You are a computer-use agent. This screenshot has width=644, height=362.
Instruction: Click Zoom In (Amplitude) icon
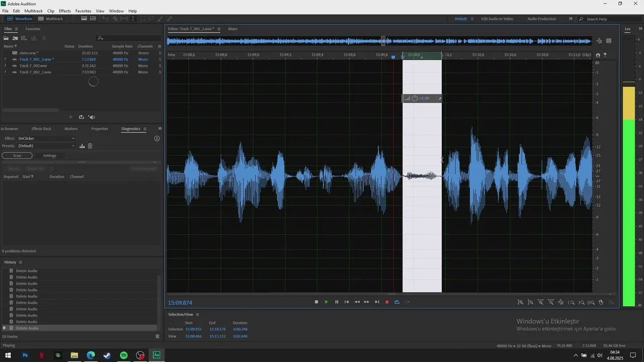coord(520,302)
